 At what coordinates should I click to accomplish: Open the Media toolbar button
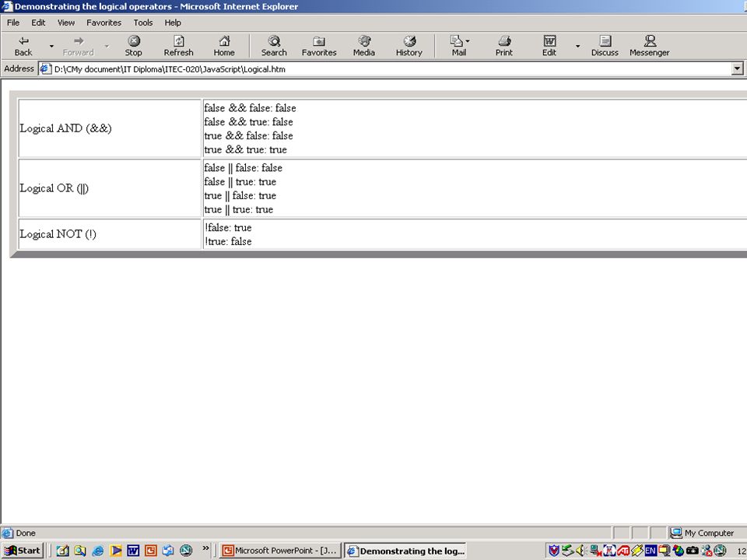click(364, 46)
